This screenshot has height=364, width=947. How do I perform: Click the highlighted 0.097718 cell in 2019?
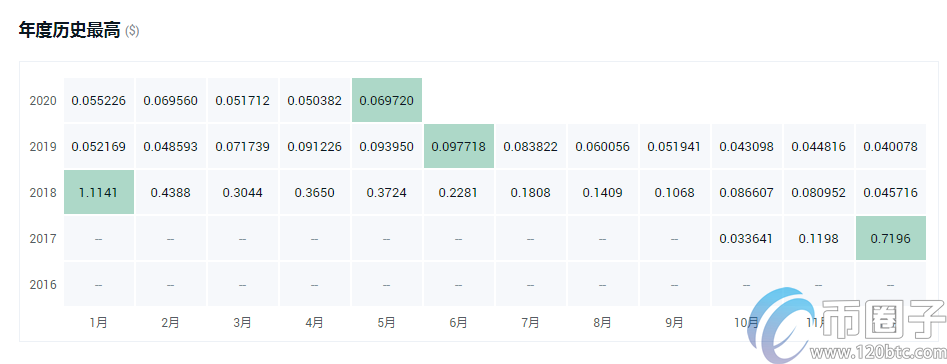(458, 147)
